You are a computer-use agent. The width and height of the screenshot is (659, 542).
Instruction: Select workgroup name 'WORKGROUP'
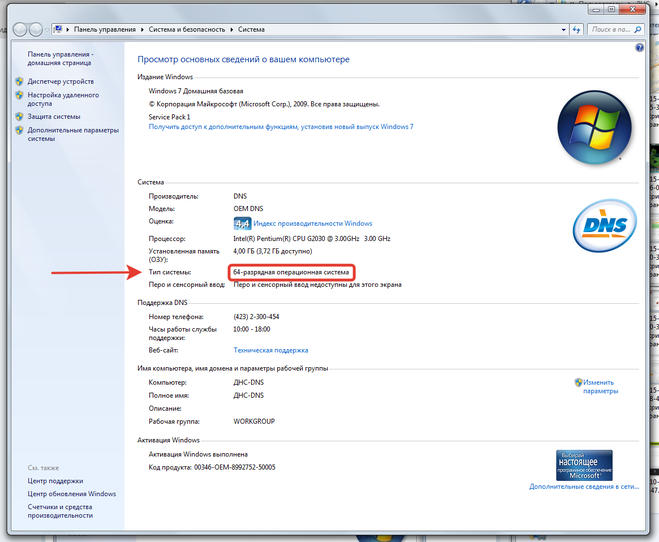click(x=254, y=421)
